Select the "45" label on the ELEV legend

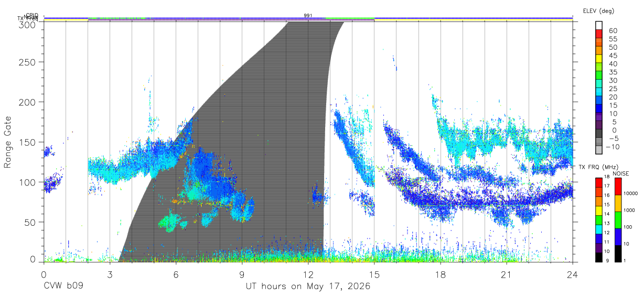click(x=613, y=56)
